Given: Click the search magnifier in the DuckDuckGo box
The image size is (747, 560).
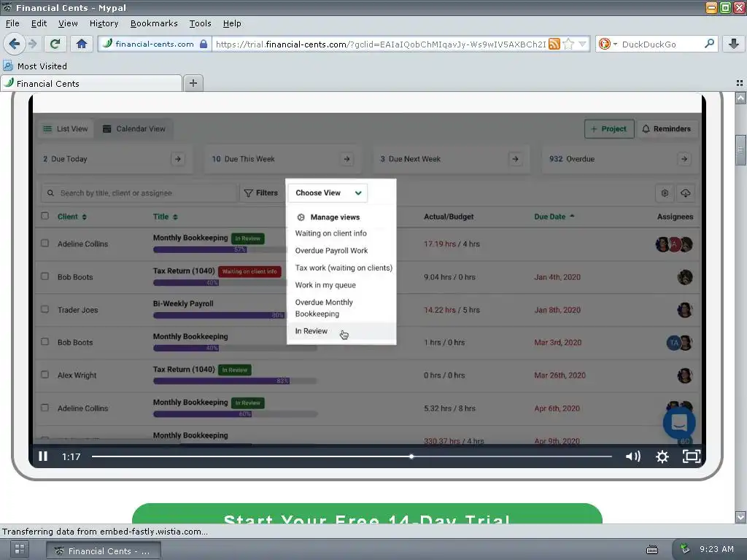Looking at the screenshot, I should click(709, 44).
